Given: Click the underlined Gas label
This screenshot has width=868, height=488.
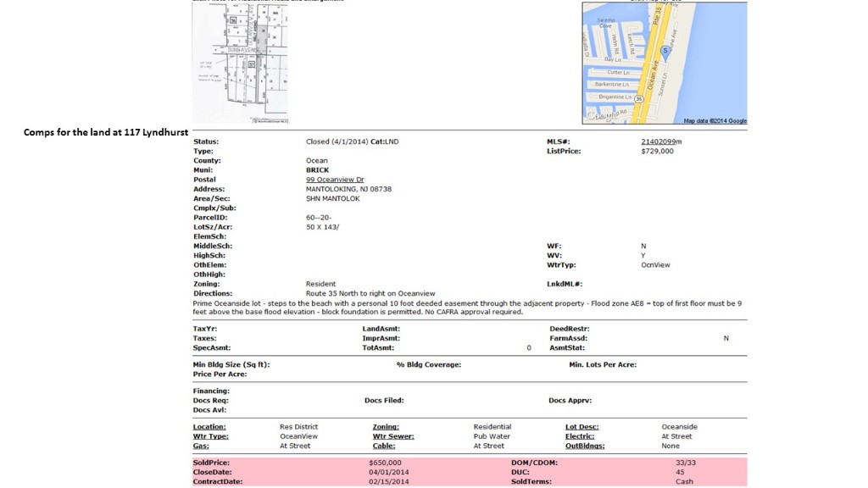Looking at the screenshot, I should 201,446.
